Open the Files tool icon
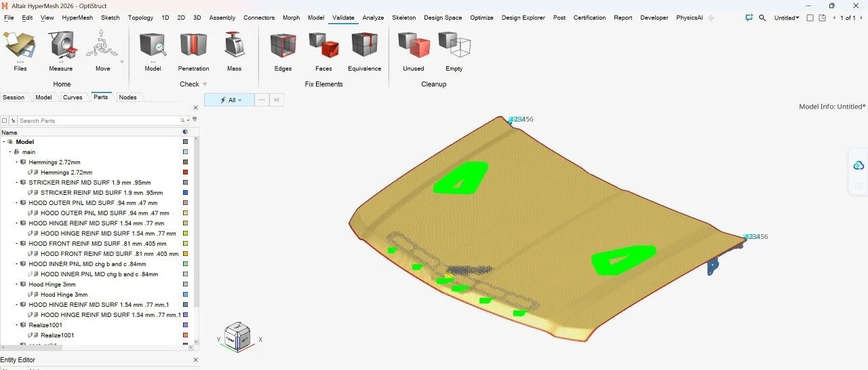The image size is (868, 370). [20, 46]
